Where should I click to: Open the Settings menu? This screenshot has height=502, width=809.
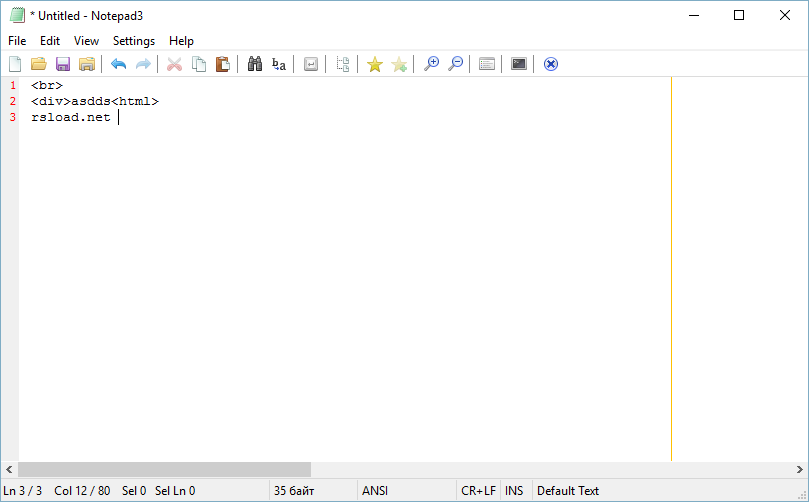134,41
